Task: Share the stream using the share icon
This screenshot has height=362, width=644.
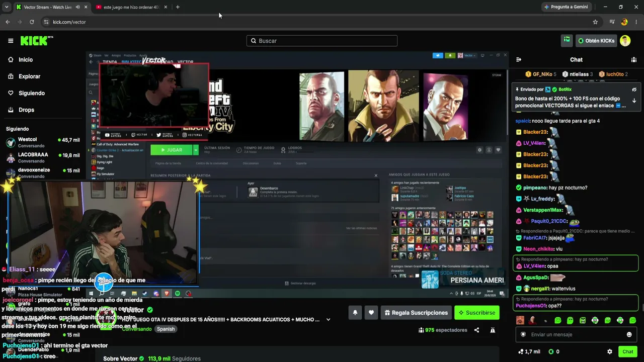Action: 476,330
